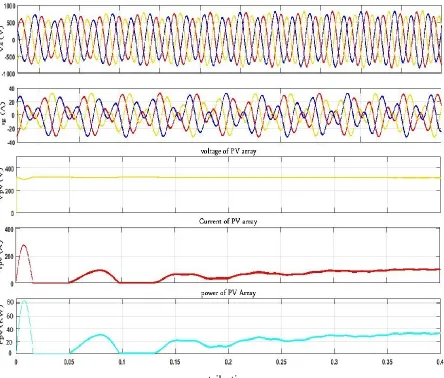This screenshot has height=378, width=444.
Task: Click the 200 y-axis label of PV current plot
Action: [x=9, y=256]
